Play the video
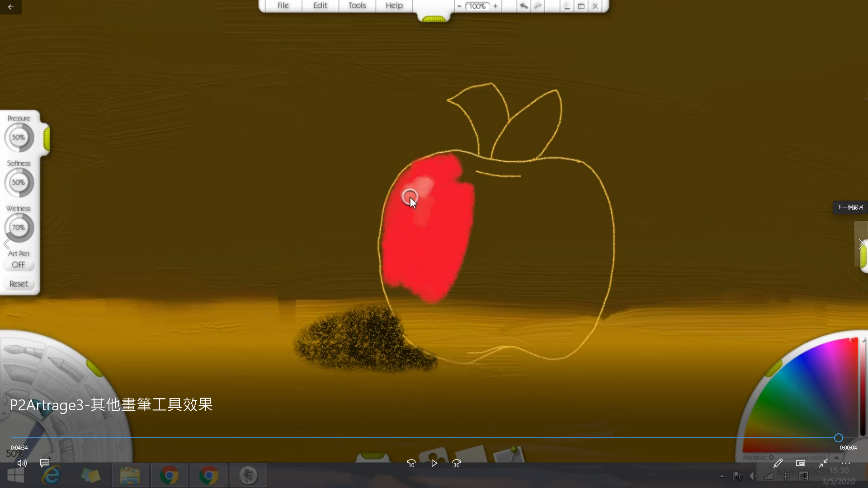868x488 pixels. (x=434, y=463)
